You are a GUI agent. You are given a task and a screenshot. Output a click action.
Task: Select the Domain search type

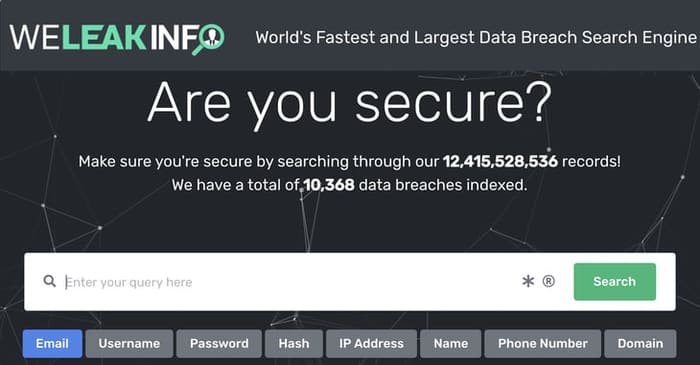(640, 344)
